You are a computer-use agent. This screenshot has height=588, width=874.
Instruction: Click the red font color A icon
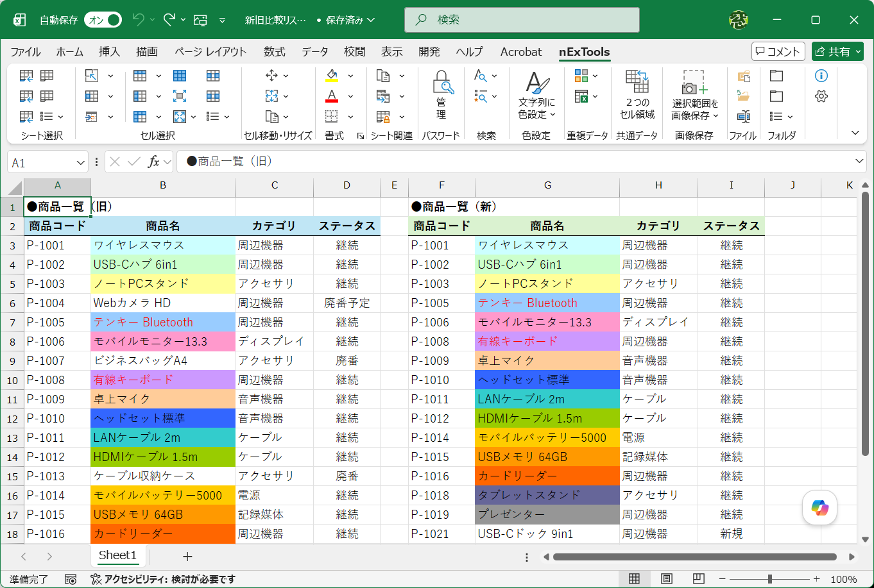pyautogui.click(x=332, y=96)
